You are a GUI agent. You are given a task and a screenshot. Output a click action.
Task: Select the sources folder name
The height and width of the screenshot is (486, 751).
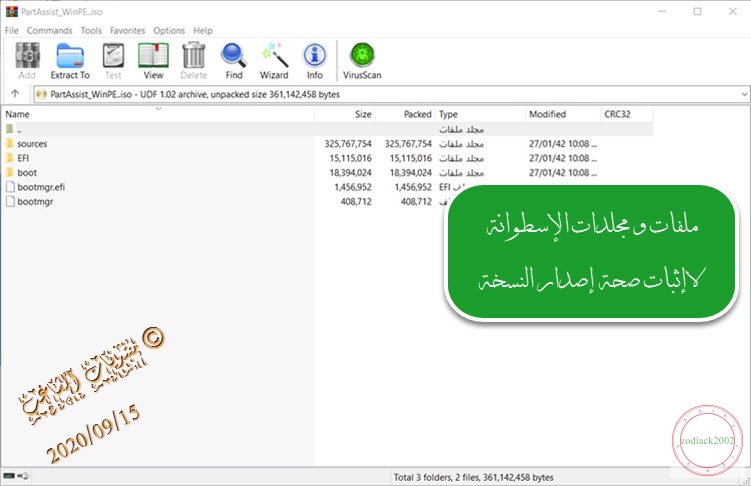pos(32,144)
